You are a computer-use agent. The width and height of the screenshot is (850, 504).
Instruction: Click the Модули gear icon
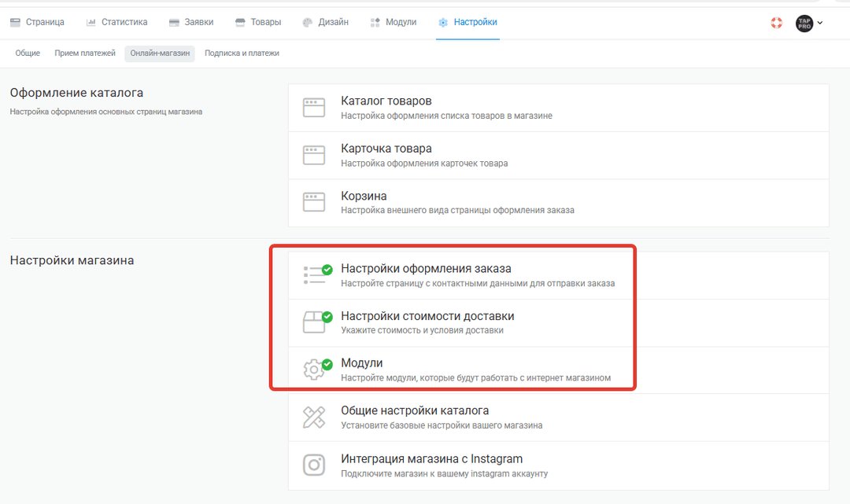tap(314, 370)
